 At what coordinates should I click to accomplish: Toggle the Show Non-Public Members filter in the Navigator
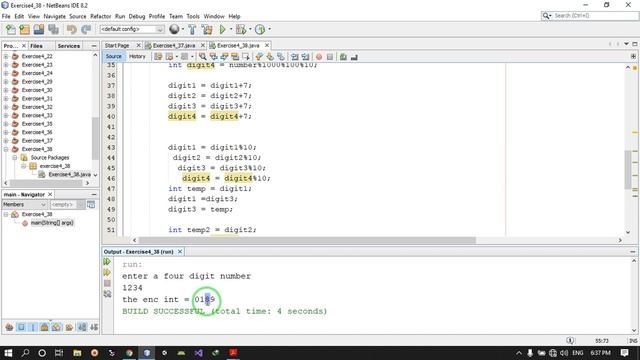click(45, 327)
